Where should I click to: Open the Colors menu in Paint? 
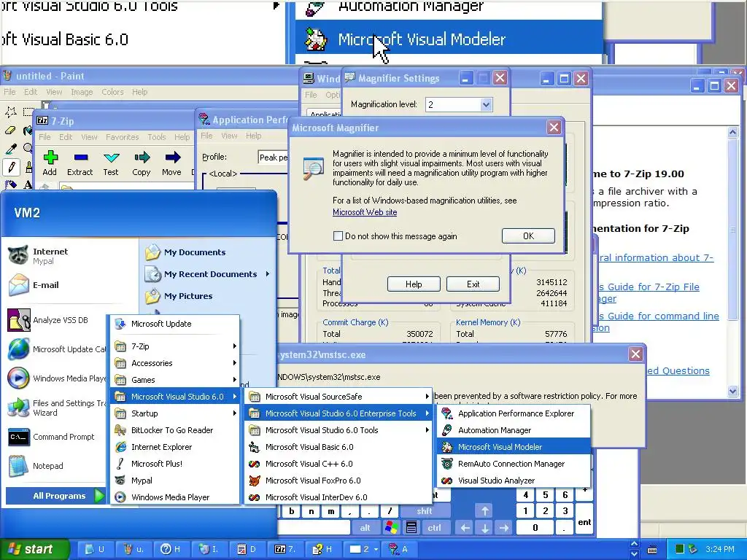click(112, 92)
